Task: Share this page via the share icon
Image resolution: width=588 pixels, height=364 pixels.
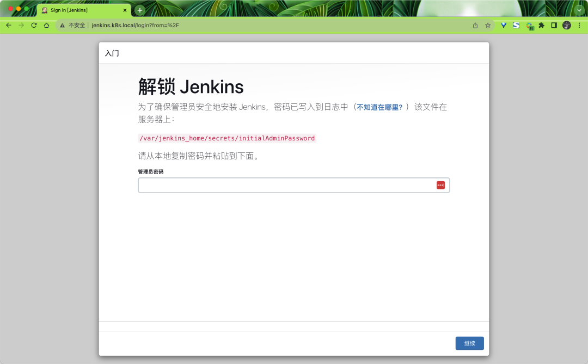Action: (475, 25)
